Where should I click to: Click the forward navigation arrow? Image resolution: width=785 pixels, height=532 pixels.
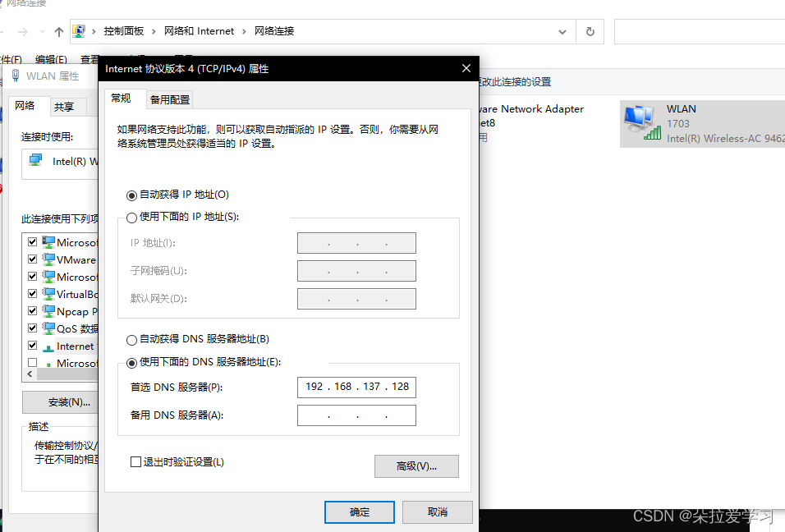click(23, 31)
